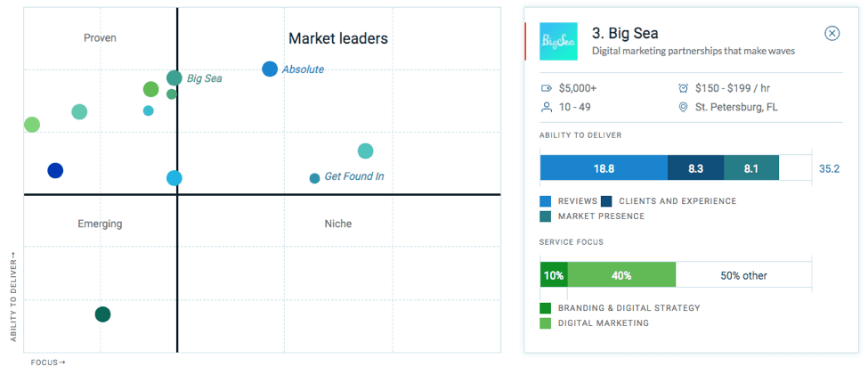Click the 18.8 Reviews bar segment

(x=604, y=167)
